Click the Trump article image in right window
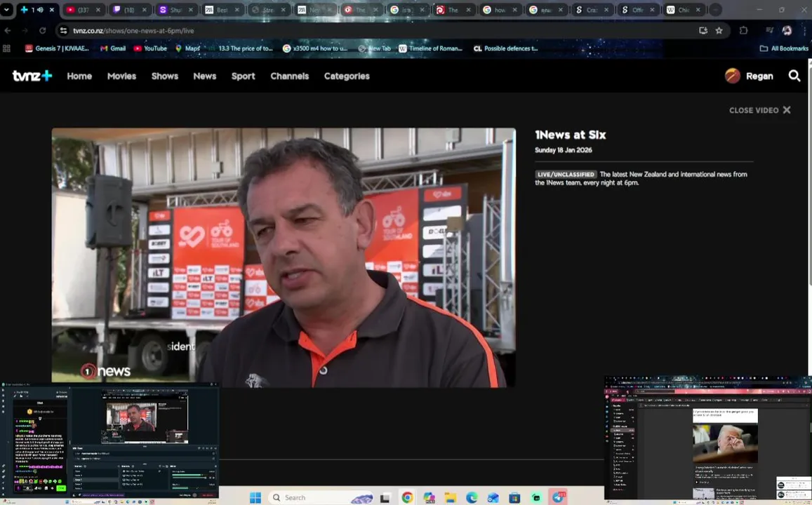812x505 pixels. pyautogui.click(x=725, y=443)
